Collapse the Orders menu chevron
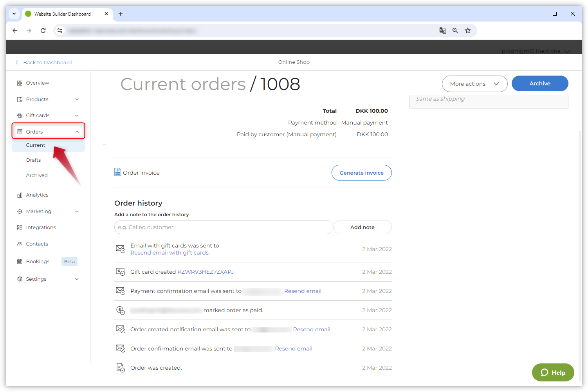Viewport: 588px width, 392px height. 77,132
